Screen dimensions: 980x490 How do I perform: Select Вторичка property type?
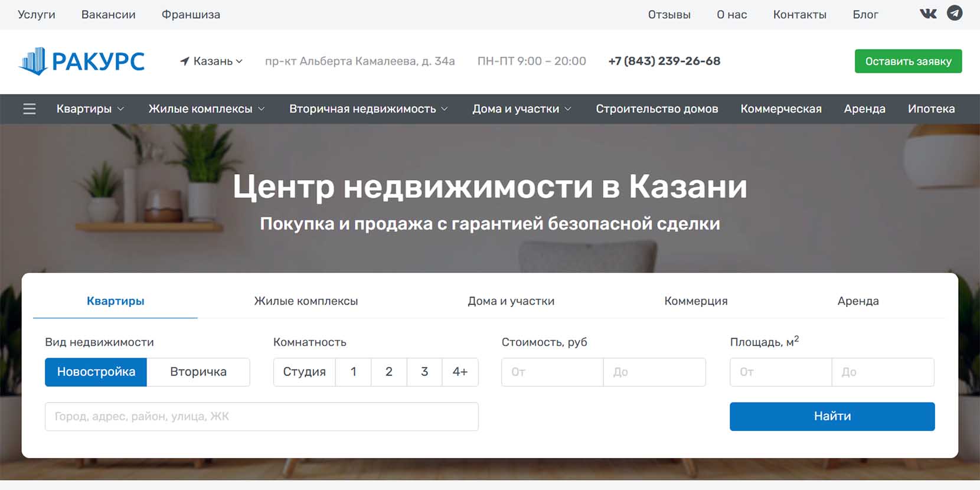[x=198, y=372]
